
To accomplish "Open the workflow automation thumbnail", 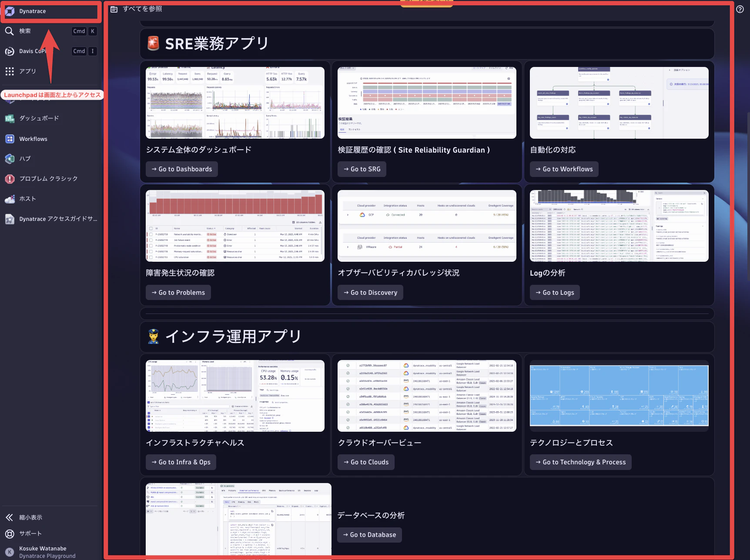I will tap(619, 103).
